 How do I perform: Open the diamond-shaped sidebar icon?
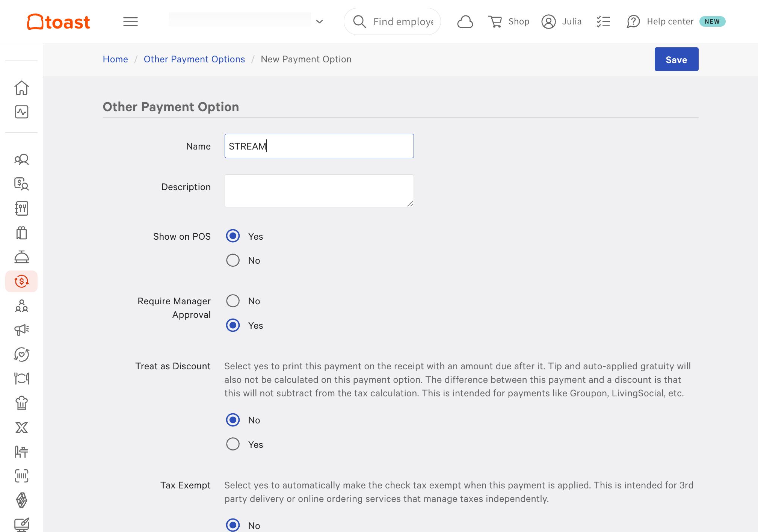(21, 500)
